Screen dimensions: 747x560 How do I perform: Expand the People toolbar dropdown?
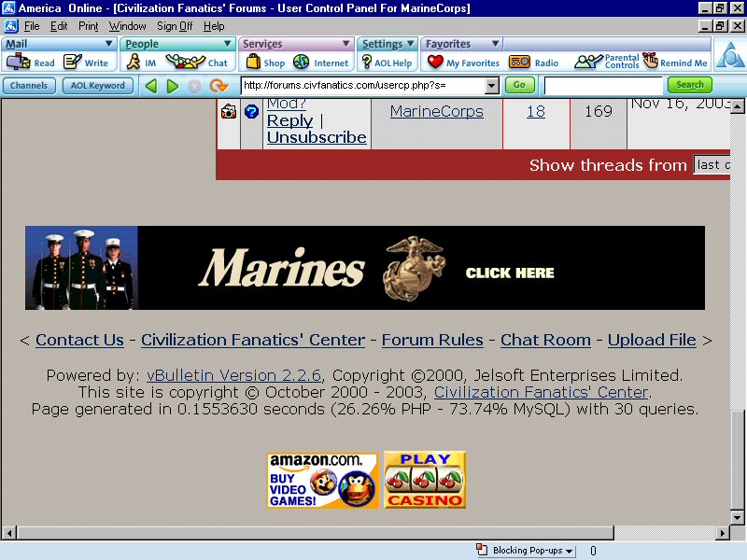click(228, 44)
